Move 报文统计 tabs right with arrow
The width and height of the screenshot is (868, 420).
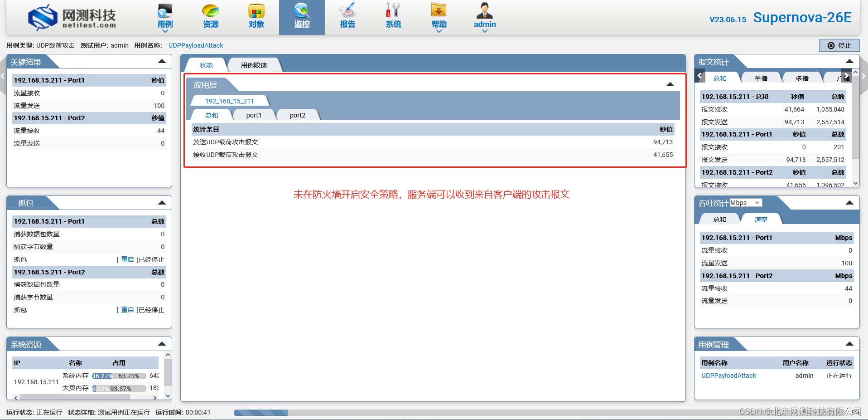coord(846,75)
